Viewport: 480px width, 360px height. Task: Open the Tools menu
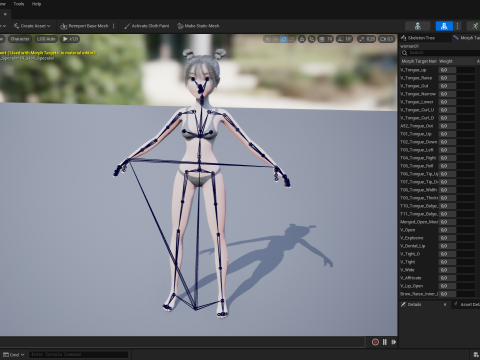[19, 4]
